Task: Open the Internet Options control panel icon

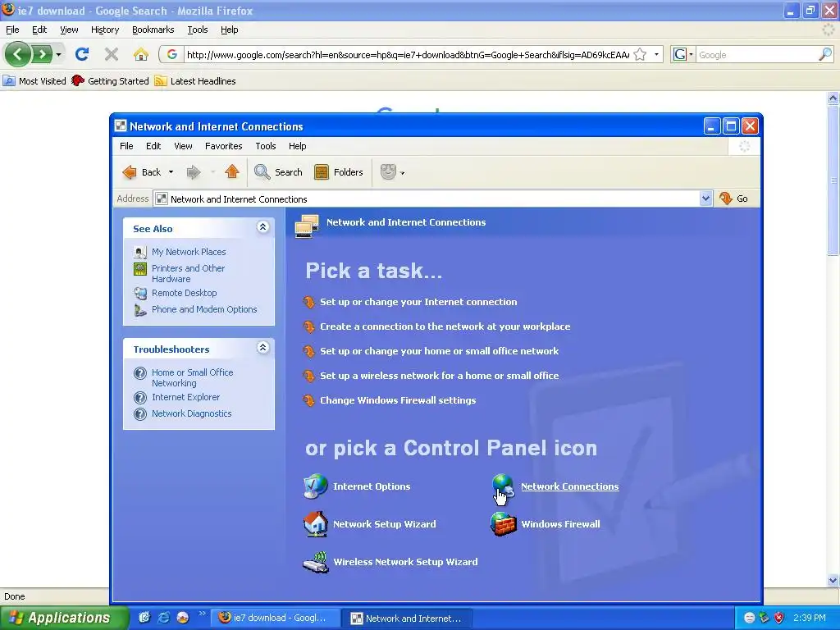Action: tap(316, 486)
